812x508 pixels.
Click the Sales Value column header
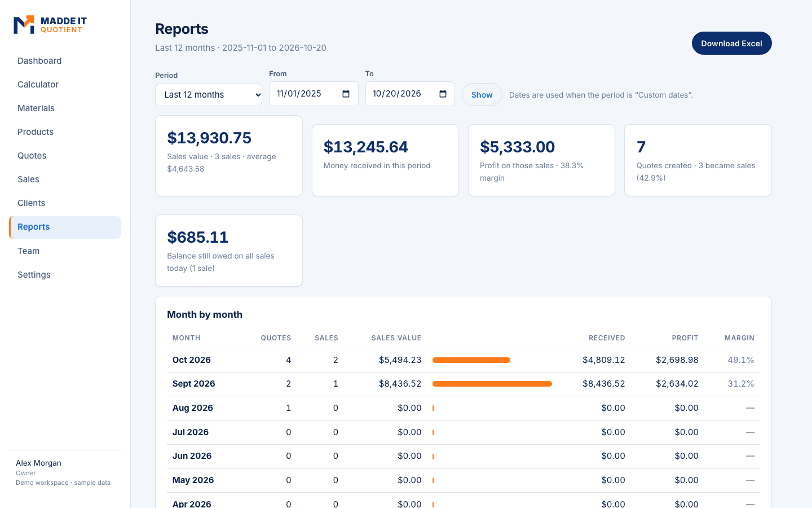(x=396, y=338)
